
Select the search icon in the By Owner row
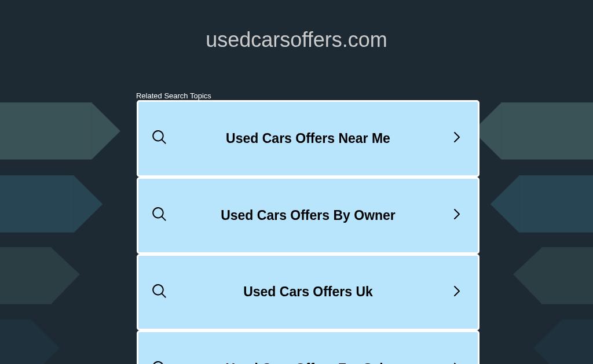tap(159, 214)
